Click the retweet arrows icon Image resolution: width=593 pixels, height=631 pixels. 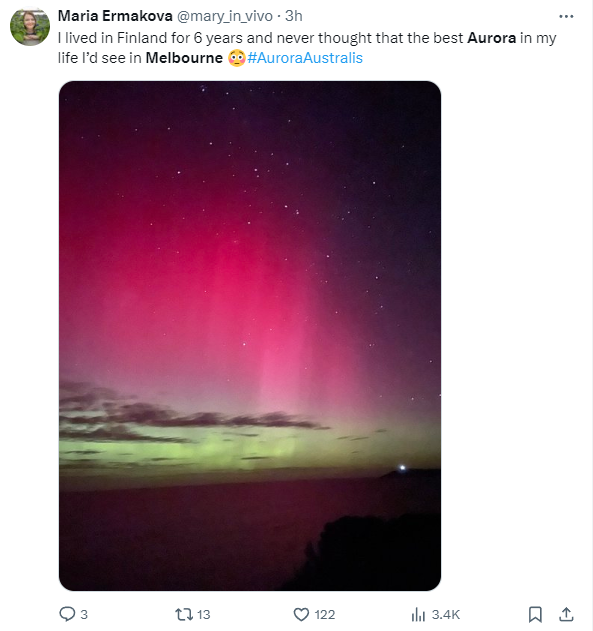184,615
